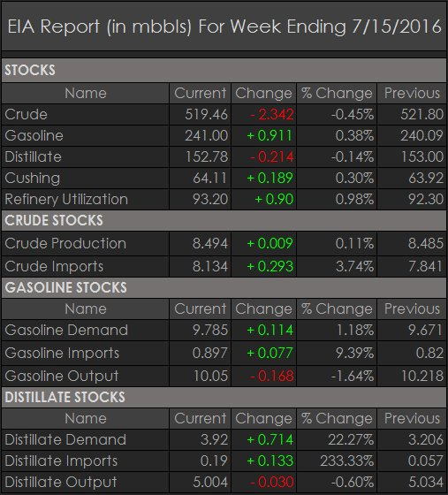This screenshot has height=495, width=448.
Task: Select Crude change value -2.342
Action: (x=271, y=114)
